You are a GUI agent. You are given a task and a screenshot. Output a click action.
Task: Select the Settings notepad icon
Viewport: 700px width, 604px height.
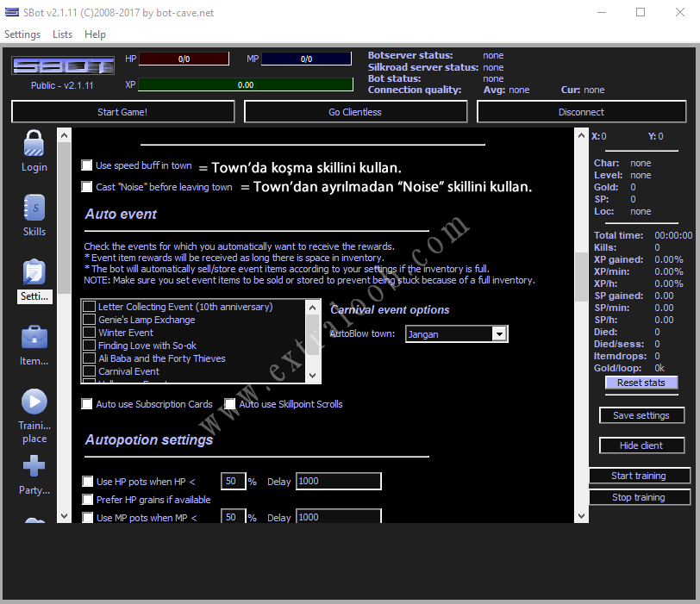(34, 271)
